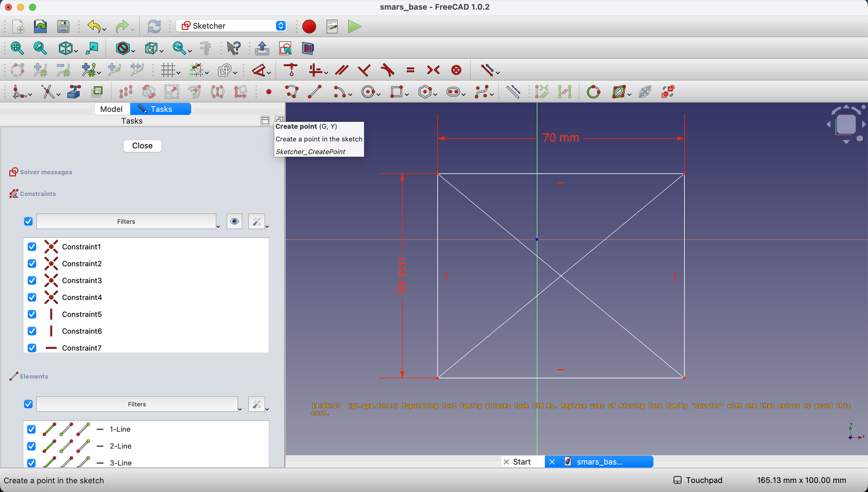
Task: Select the Create polyline tool
Action: [292, 92]
